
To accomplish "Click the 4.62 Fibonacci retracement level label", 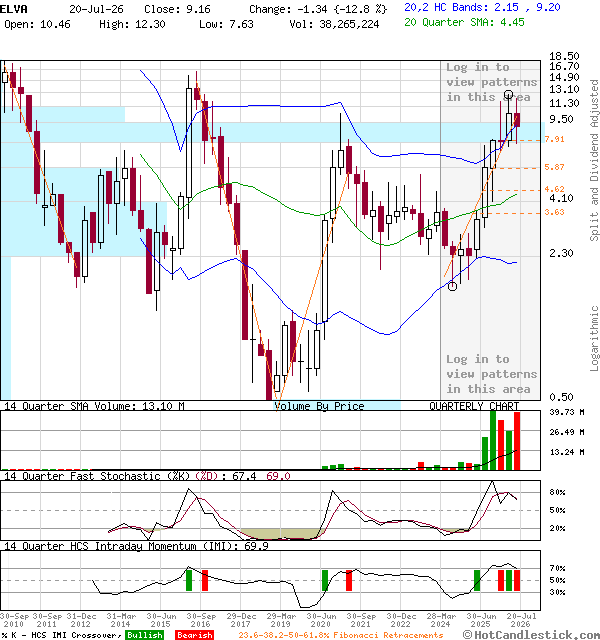I will (x=554, y=189).
